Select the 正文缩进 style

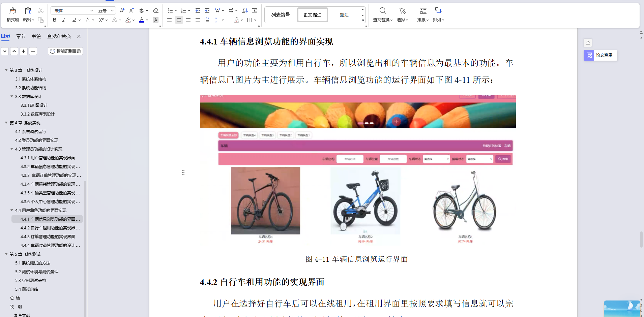pos(312,15)
